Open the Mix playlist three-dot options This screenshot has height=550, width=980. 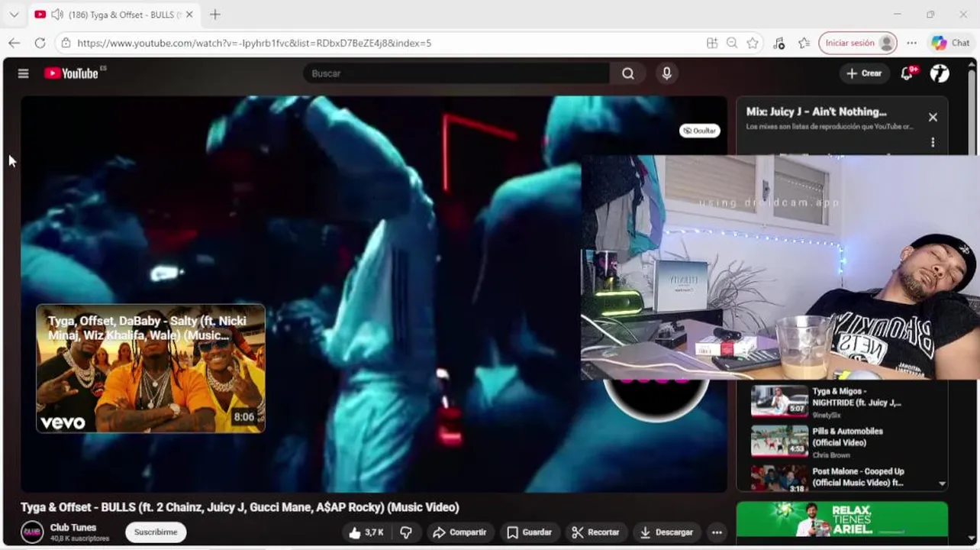point(933,142)
